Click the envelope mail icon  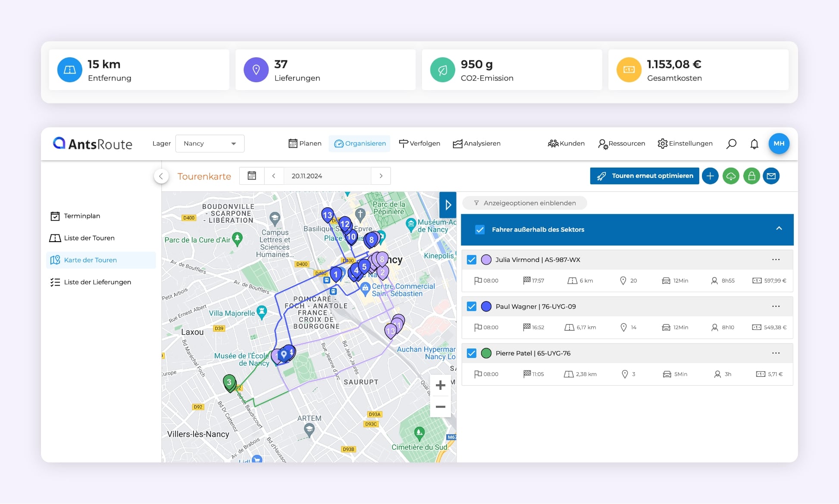click(771, 176)
